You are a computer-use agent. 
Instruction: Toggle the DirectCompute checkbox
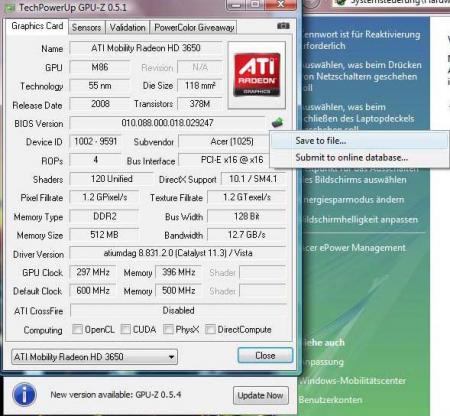click(x=210, y=329)
